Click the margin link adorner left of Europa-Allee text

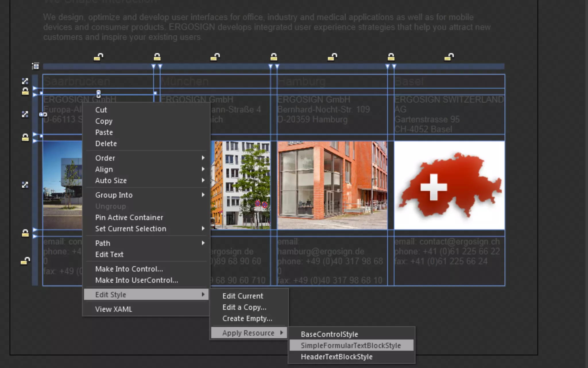(43, 114)
